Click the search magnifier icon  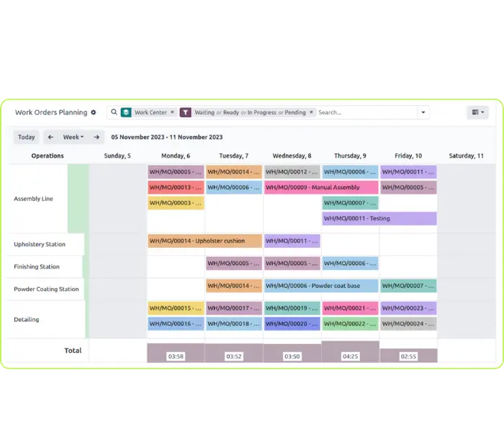coord(114,112)
